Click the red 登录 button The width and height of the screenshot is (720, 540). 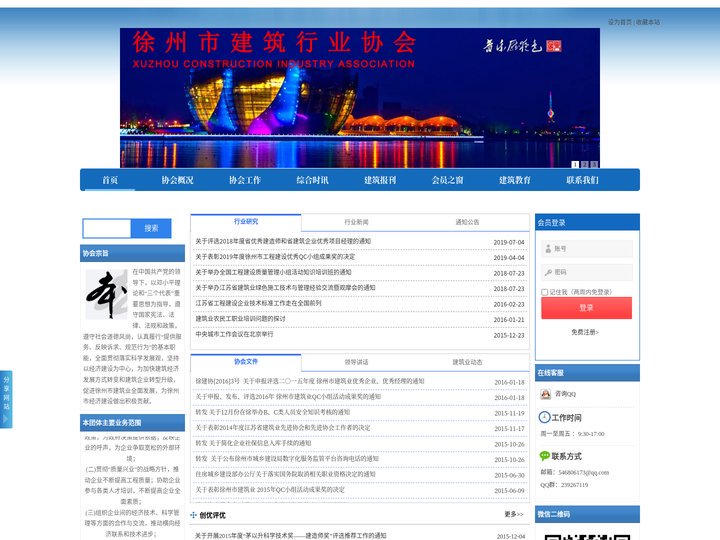coord(586,308)
